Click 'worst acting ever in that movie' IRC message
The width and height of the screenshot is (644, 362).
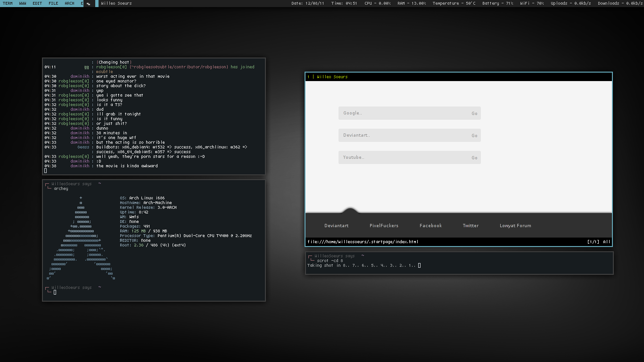pos(133,76)
